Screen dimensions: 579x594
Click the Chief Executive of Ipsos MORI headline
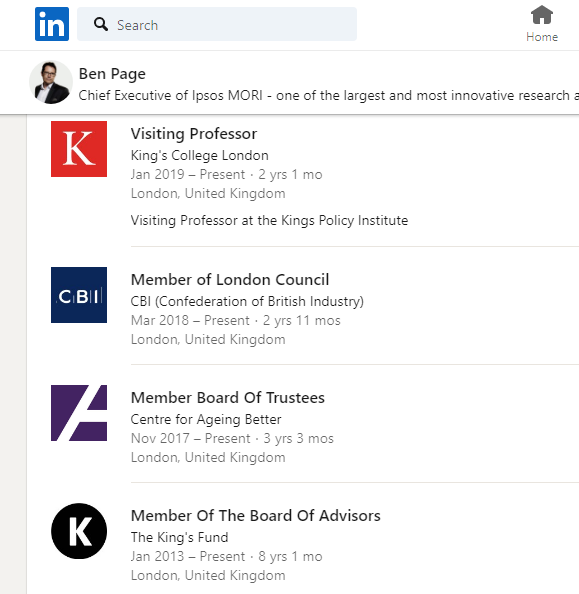pos(329,95)
